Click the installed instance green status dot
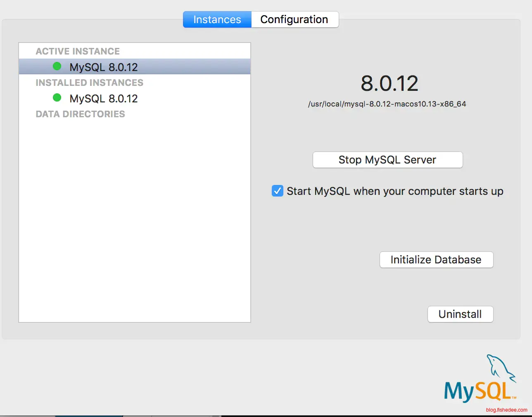Viewport: 532px width, 417px height. pyautogui.click(x=57, y=98)
